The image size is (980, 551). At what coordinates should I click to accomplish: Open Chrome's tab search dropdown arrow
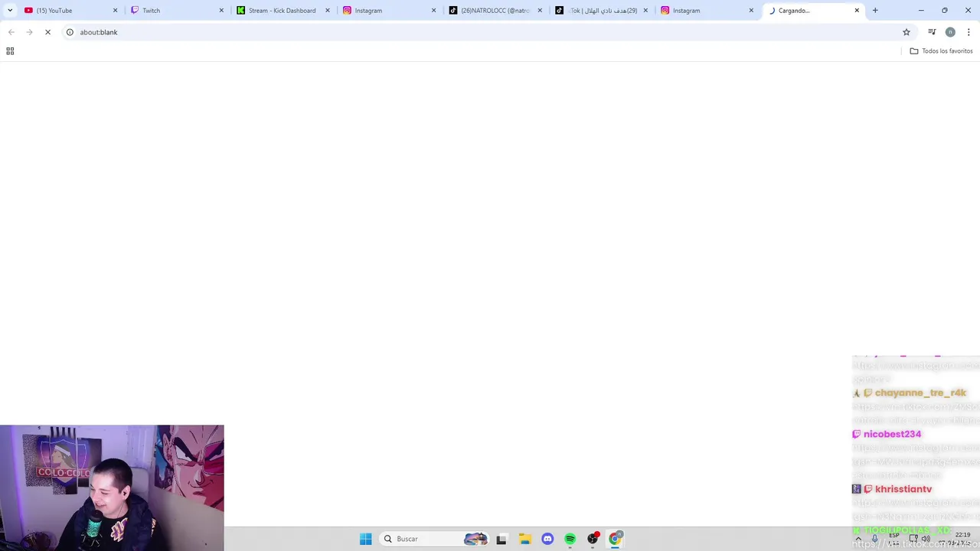[10, 11]
